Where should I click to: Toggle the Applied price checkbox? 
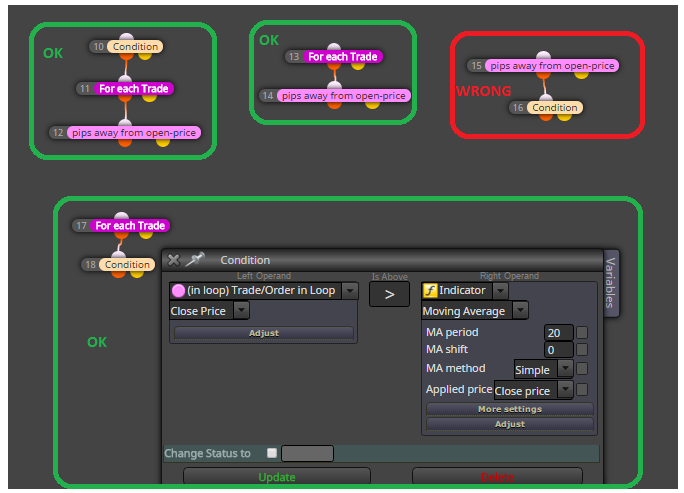(582, 390)
